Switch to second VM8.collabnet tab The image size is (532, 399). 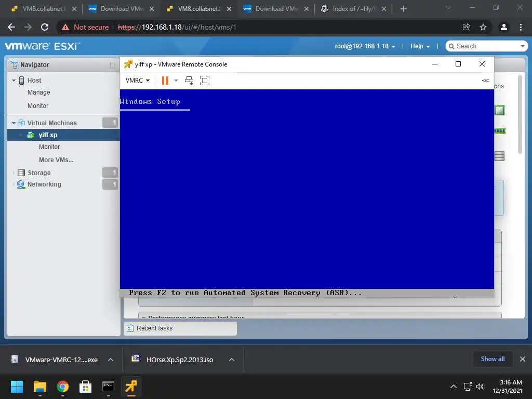tap(199, 9)
